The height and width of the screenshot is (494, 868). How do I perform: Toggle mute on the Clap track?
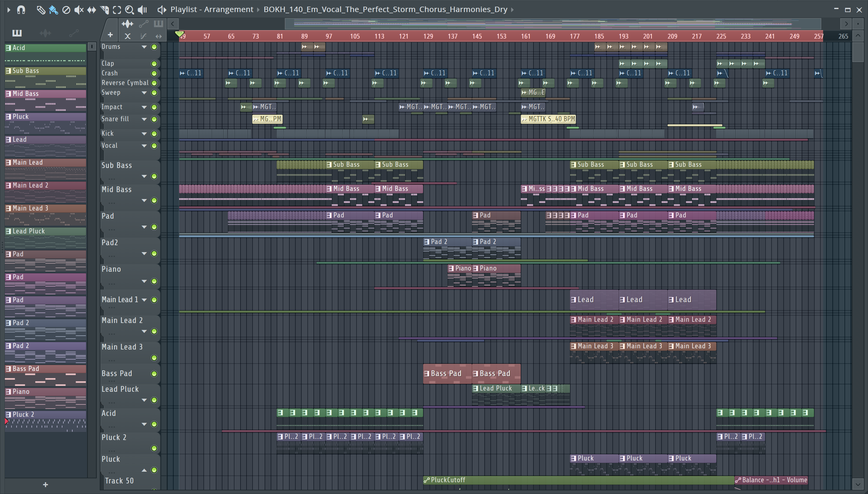[x=154, y=64]
